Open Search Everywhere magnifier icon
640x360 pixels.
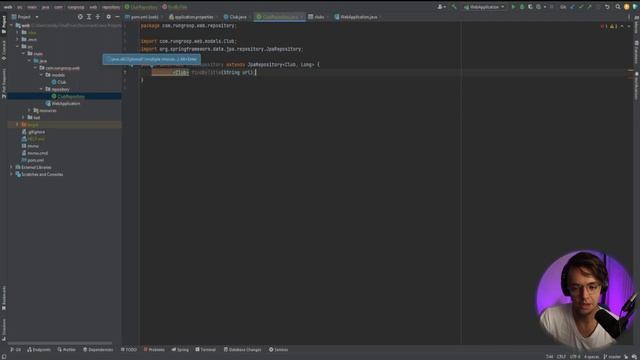(x=618, y=7)
